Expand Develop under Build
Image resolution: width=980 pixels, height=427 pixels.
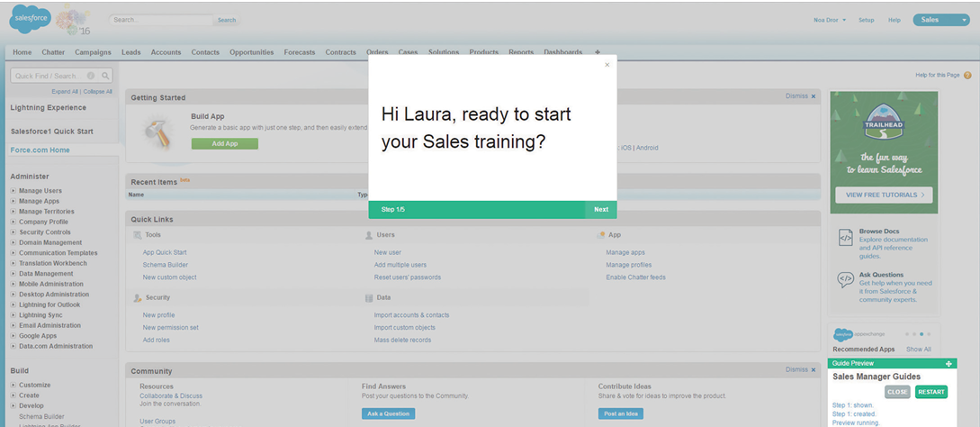click(x=13, y=405)
